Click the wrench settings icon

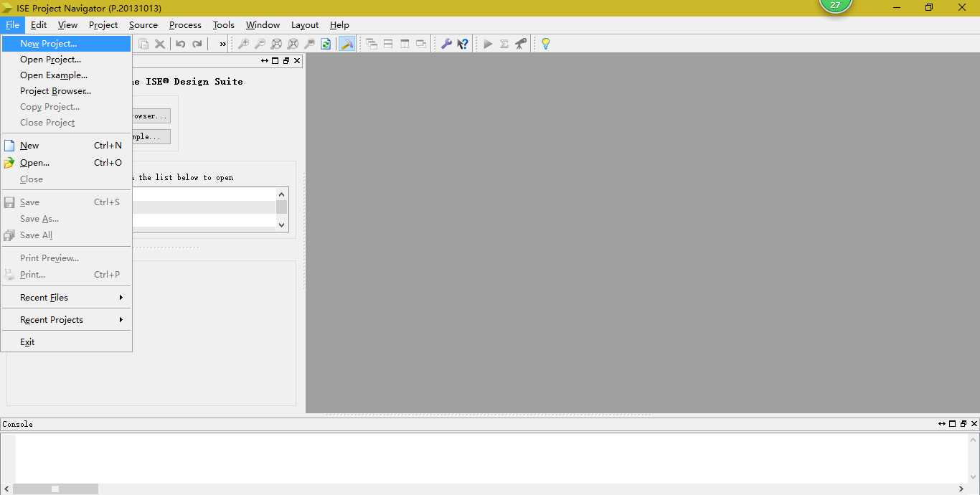[x=446, y=44]
